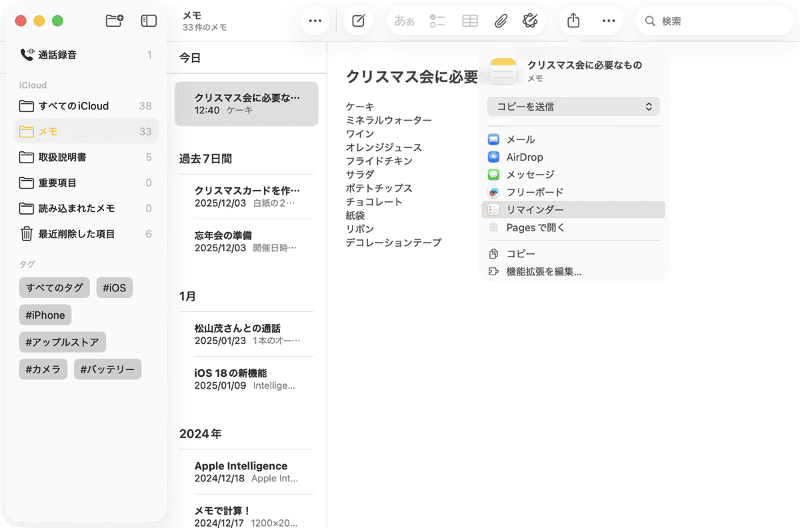Click the メッセージ green bubble icon

493,174
